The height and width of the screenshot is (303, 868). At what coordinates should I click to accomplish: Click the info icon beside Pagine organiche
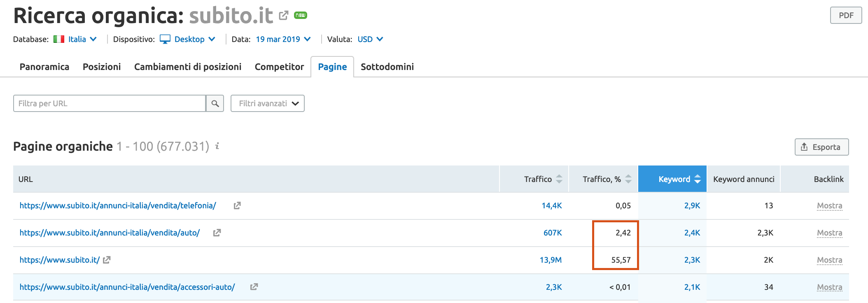[x=217, y=146]
